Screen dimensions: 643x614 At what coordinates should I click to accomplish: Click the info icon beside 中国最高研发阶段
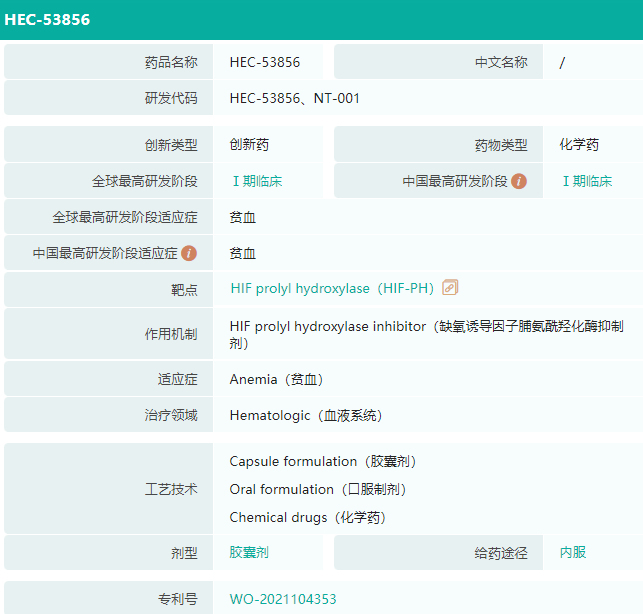519,181
